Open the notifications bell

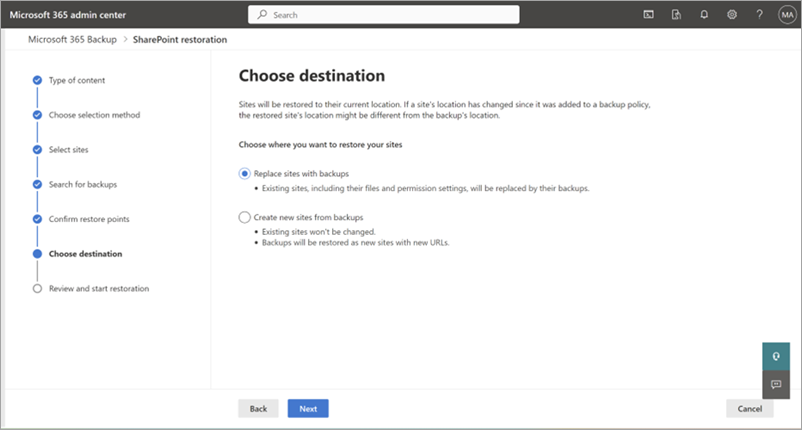click(x=704, y=15)
